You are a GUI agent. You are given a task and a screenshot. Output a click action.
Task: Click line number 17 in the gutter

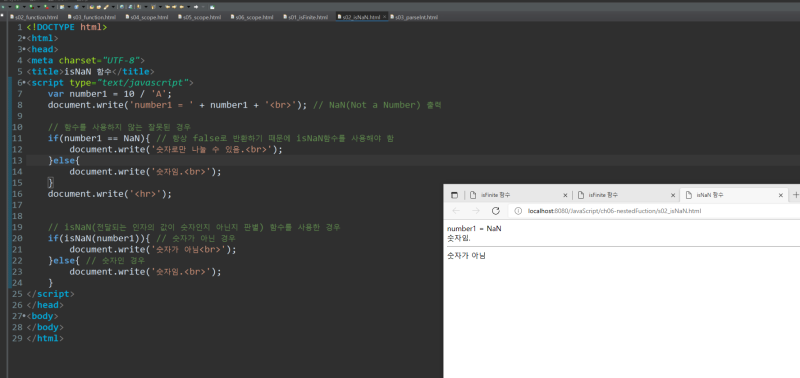17,205
